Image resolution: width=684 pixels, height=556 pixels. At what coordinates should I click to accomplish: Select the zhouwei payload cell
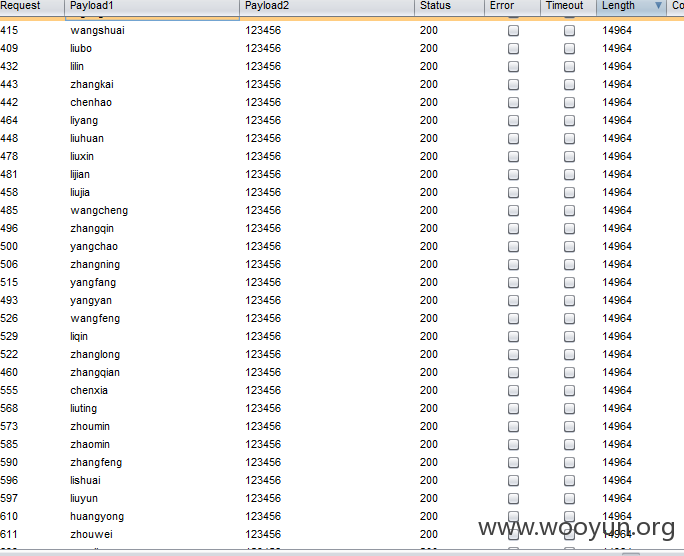pos(152,534)
